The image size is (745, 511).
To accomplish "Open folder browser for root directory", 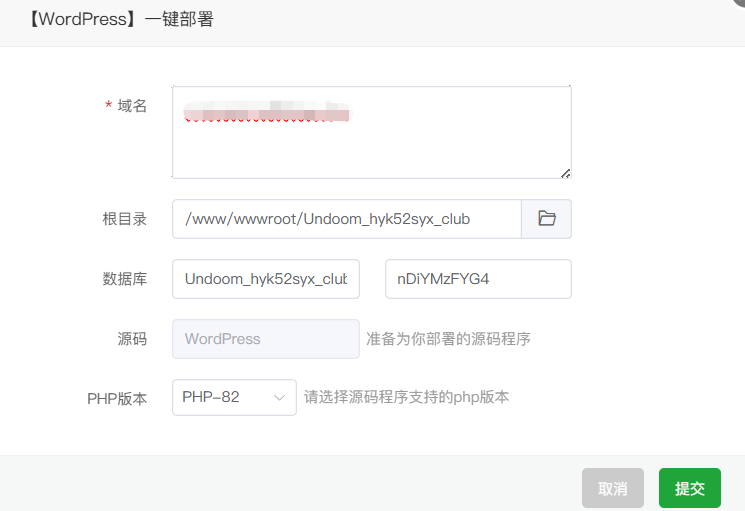I will (546, 219).
